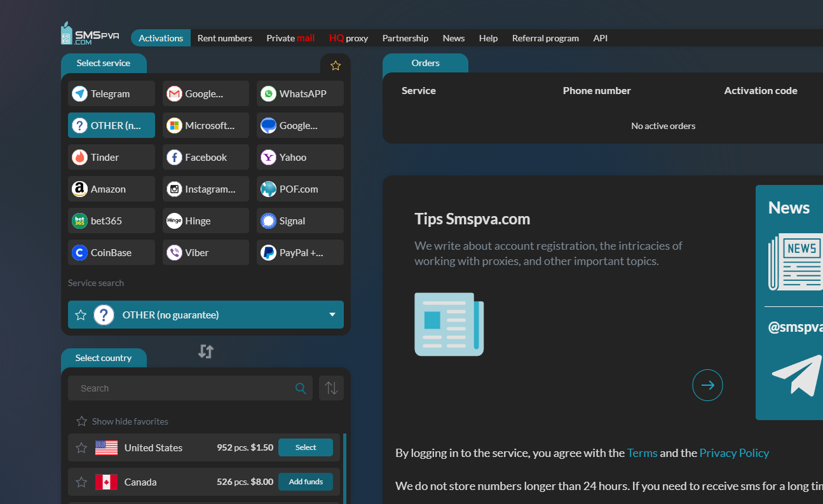The width and height of the screenshot is (823, 504).
Task: Open the Activations tab
Action: (x=161, y=38)
